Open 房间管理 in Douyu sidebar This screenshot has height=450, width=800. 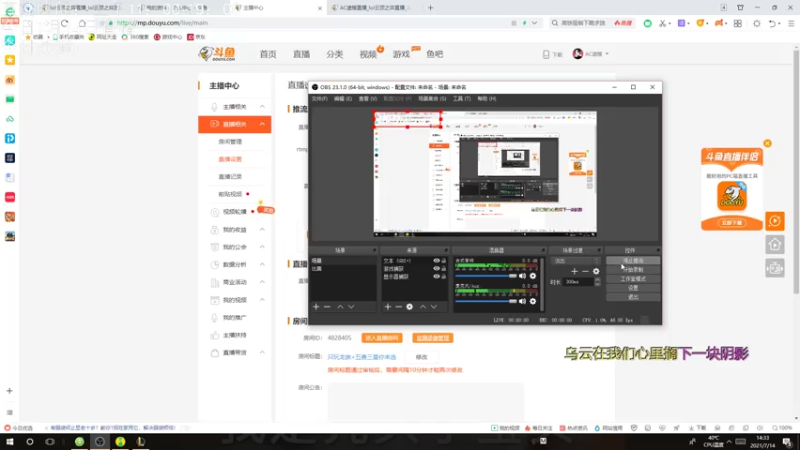[230, 142]
